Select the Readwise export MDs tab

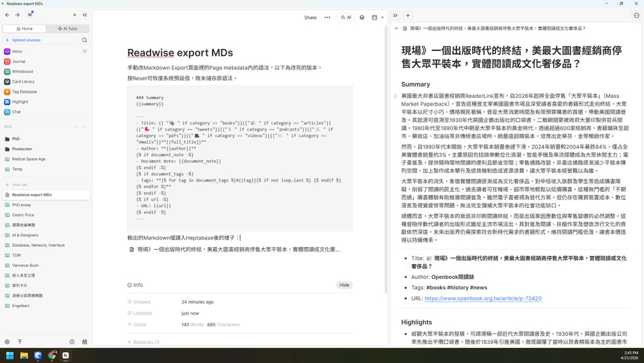(x=46, y=194)
